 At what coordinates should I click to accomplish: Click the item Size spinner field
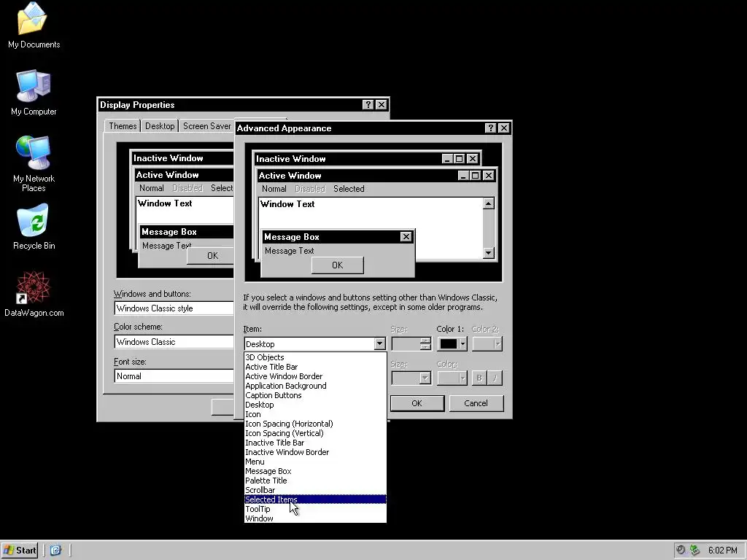click(411, 344)
